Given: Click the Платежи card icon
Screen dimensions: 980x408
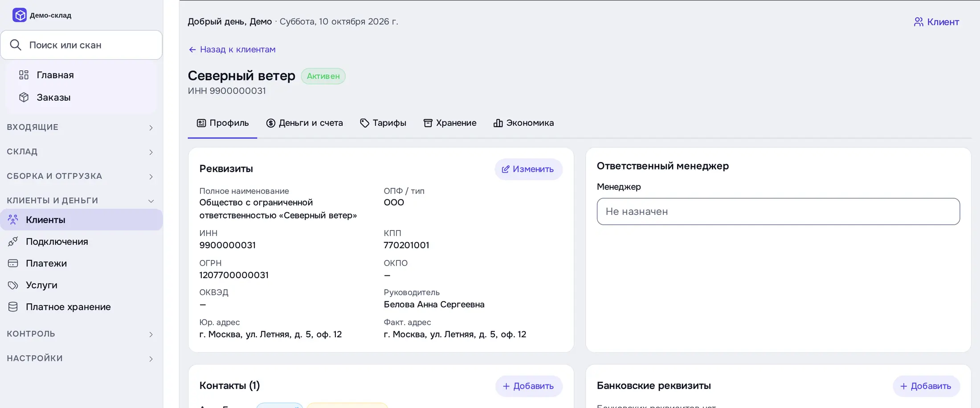Looking at the screenshot, I should [x=13, y=263].
